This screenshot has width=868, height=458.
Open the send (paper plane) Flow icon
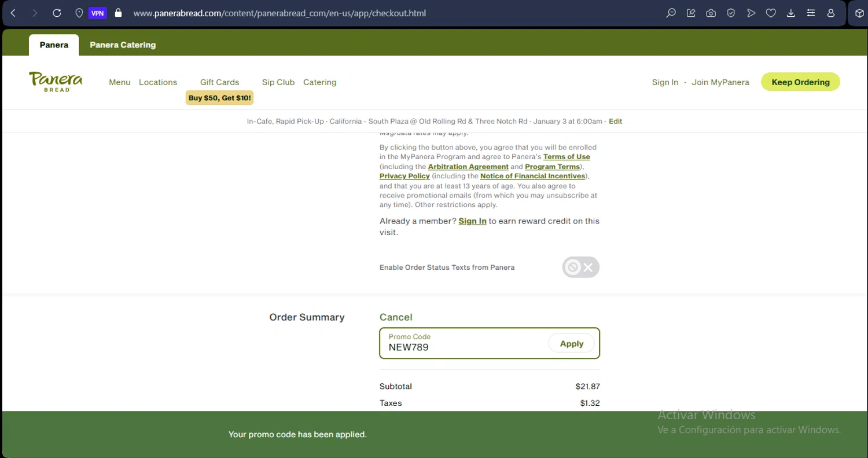(x=751, y=13)
